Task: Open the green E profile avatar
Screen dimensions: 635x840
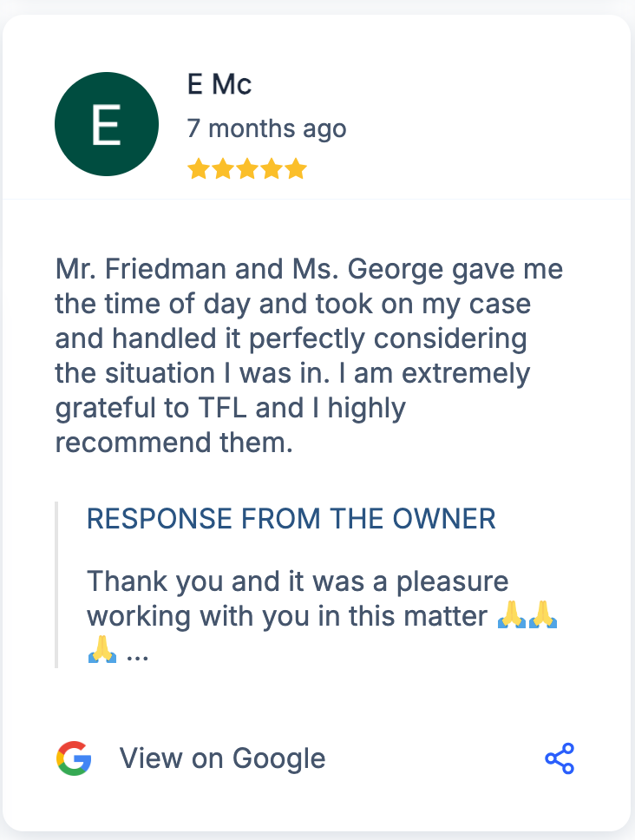Action: (106, 124)
